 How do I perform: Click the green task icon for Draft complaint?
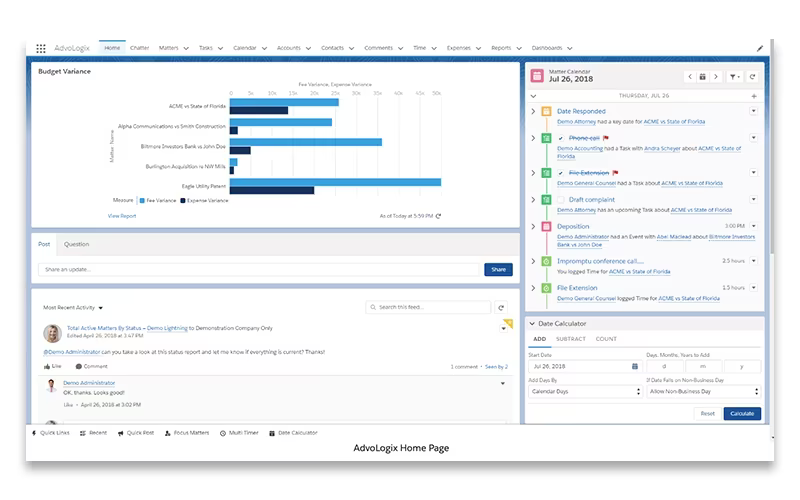(x=546, y=199)
